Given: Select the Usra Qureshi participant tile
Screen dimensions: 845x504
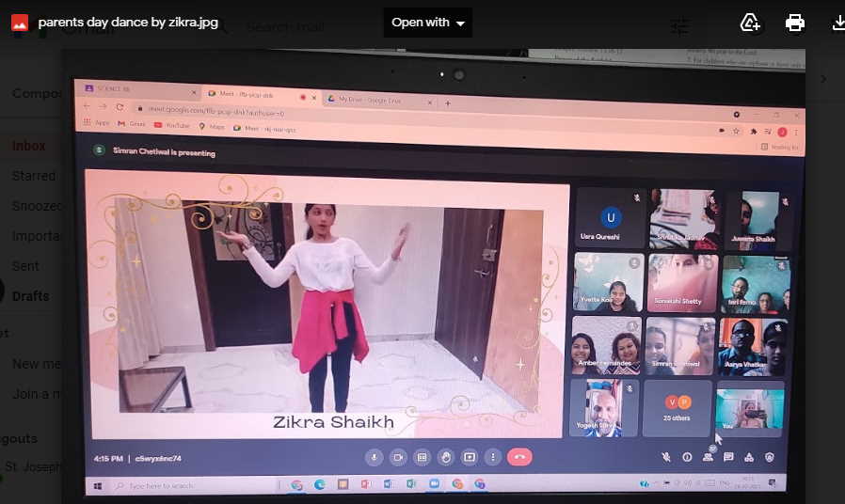Looking at the screenshot, I should pos(610,218).
